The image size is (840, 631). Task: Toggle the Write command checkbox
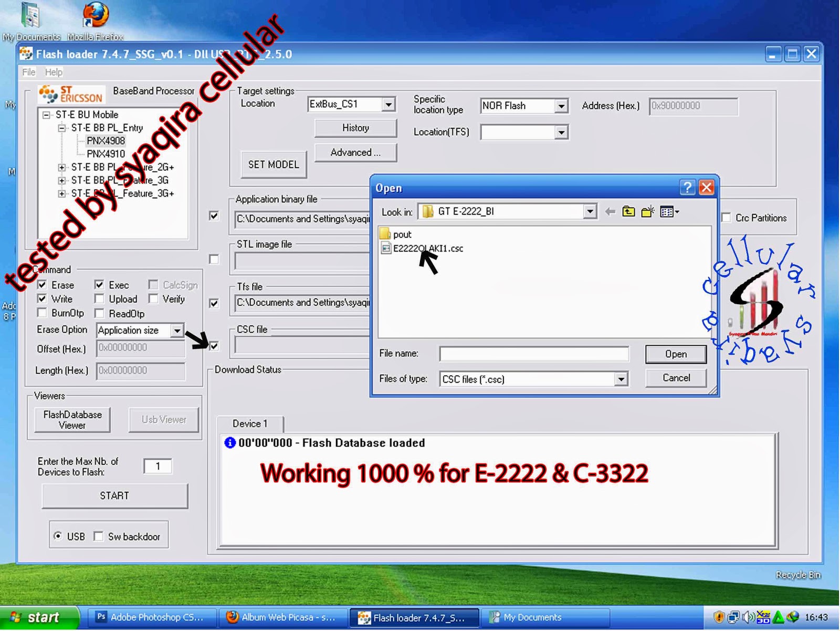pyautogui.click(x=42, y=298)
